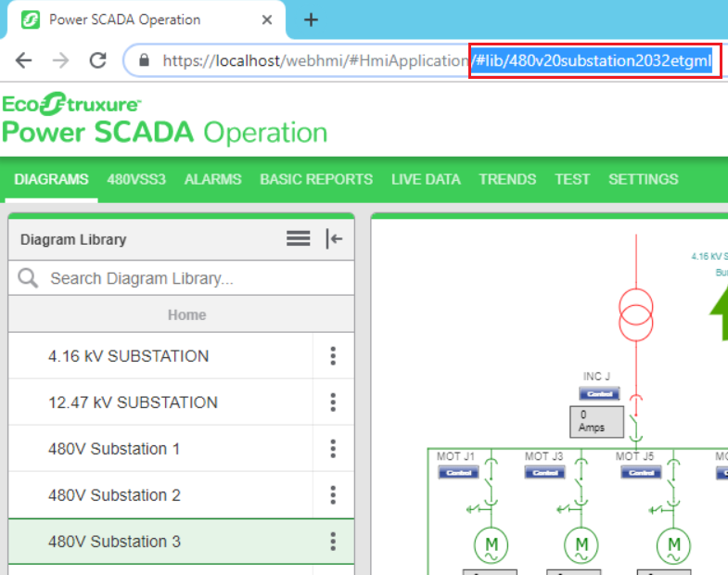728x575 pixels.
Task: Click the MOT J3 breaker symbol
Action: (581, 483)
